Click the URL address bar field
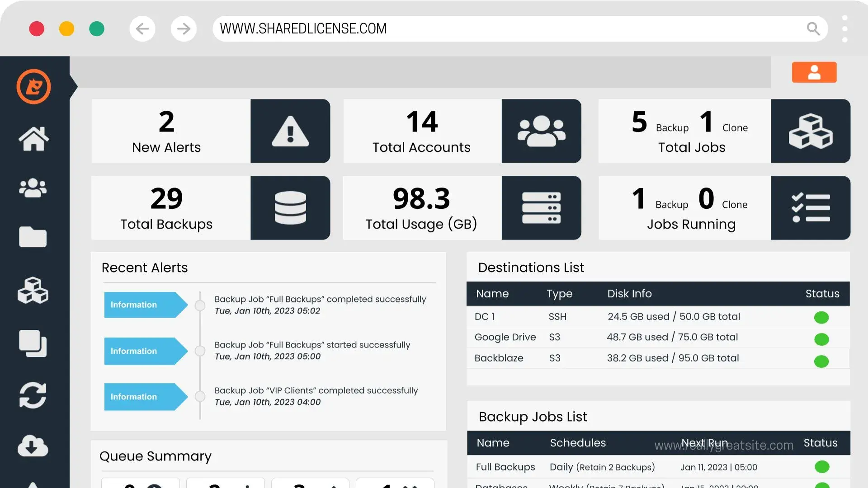Viewport: 868px width, 488px height. point(497,29)
